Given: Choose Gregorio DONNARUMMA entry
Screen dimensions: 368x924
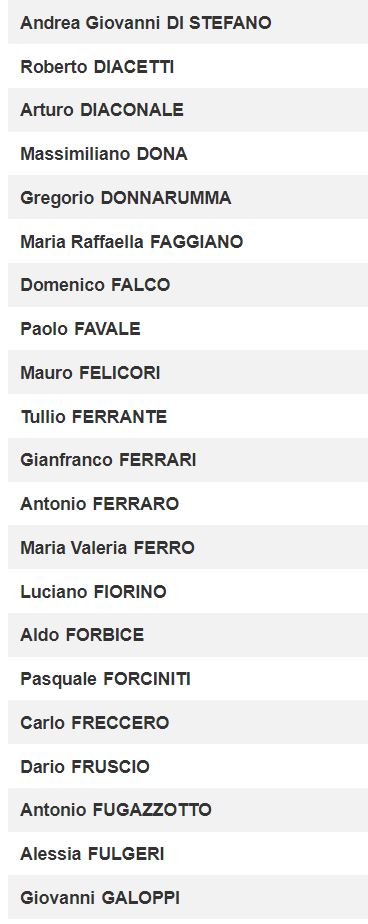Looking at the screenshot, I should coord(188,197).
